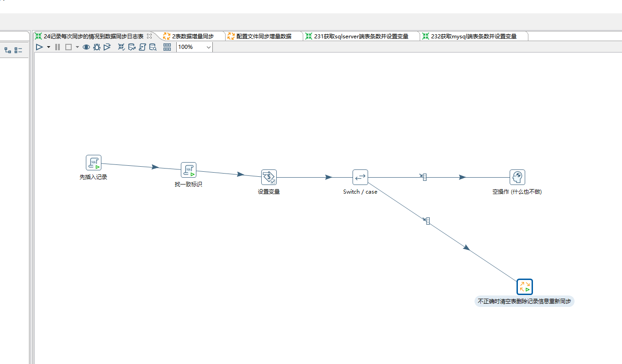Viewport: 622px width, 364px height.
Task: Click the 先插入记录 step label
Action: pos(93,177)
